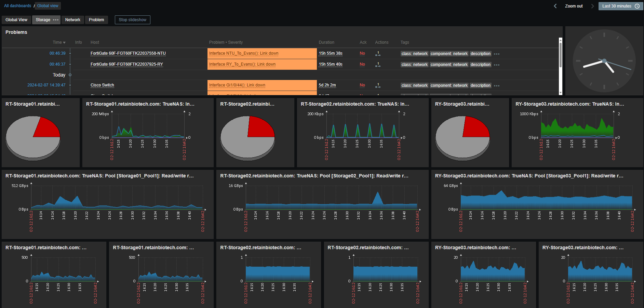Show more tags for Cisco Switch row
Viewport: 644px width, 308px height.
pyautogui.click(x=497, y=86)
